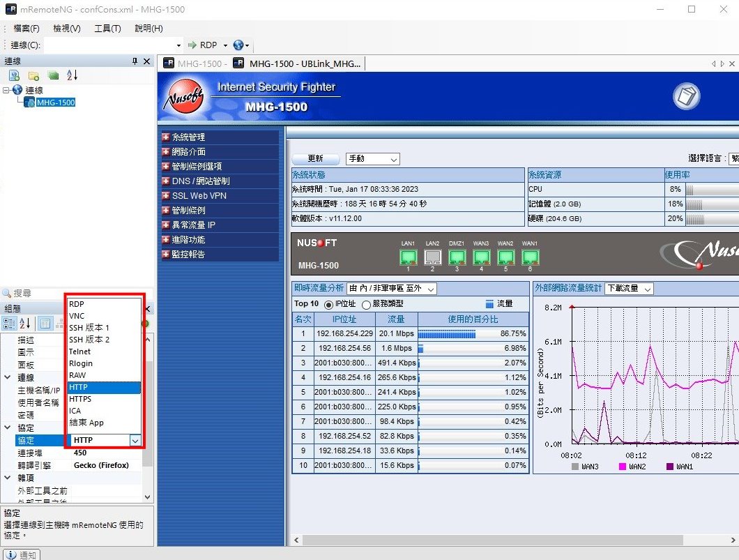Sort connections alphabetically A-Z
This screenshot has height=560, width=739.
point(73,75)
